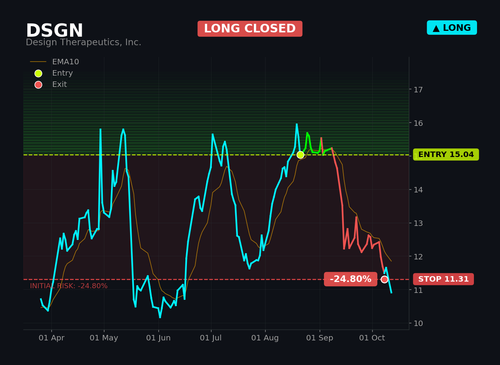Click the 17 price axis label
The width and height of the screenshot is (500, 365).
418,90
